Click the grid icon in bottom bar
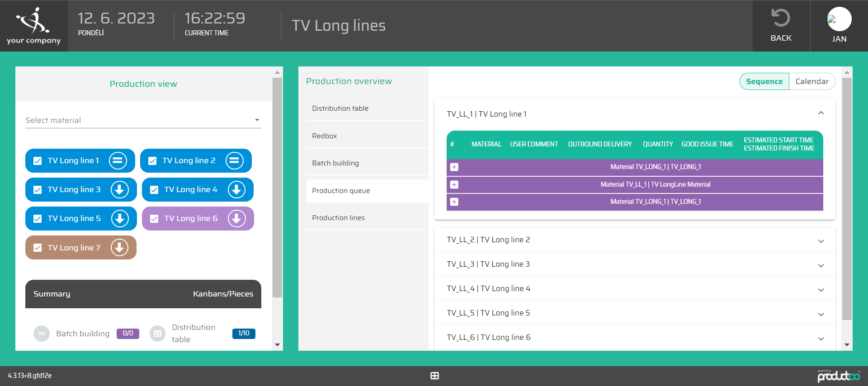This screenshot has width=868, height=386. tap(434, 376)
